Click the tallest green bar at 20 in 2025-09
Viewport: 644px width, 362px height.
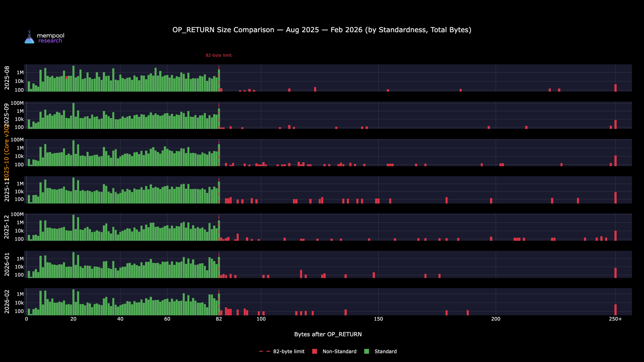click(73, 116)
